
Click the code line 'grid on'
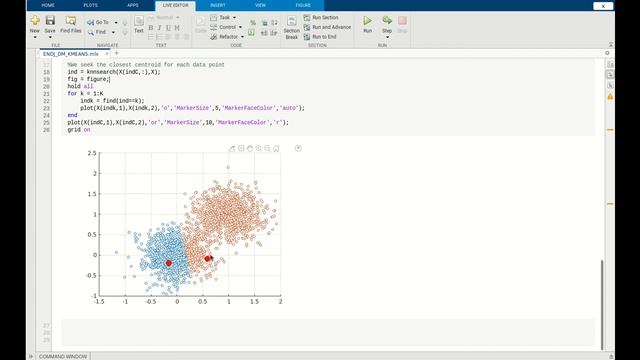pyautogui.click(x=79, y=130)
